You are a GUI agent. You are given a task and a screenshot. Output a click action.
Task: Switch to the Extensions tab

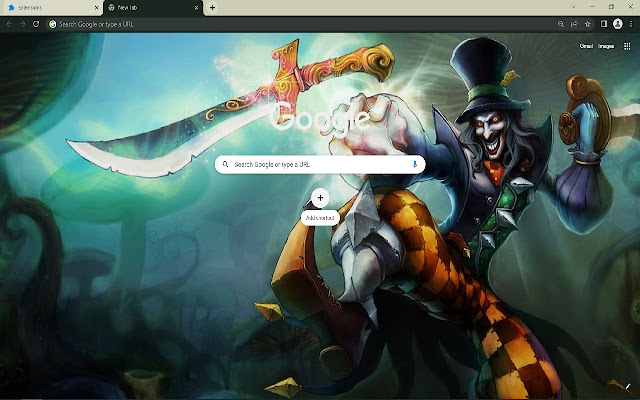(x=51, y=8)
